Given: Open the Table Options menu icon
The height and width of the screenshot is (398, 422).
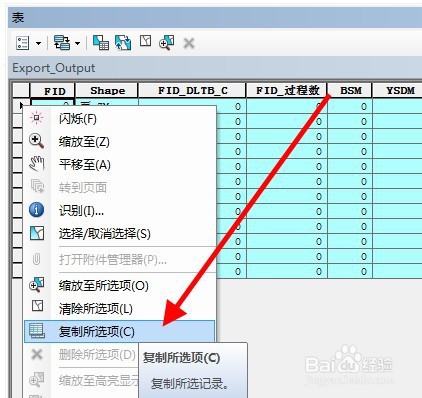Looking at the screenshot, I should [x=22, y=43].
